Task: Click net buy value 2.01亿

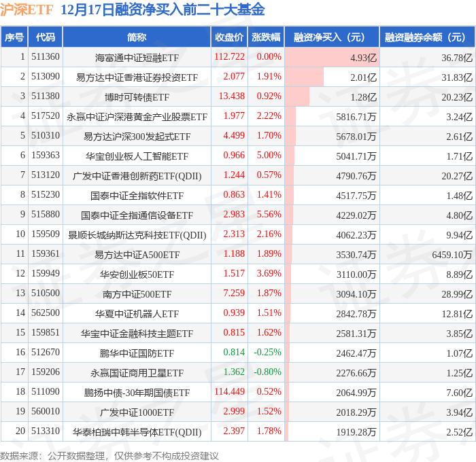Action: (x=363, y=77)
